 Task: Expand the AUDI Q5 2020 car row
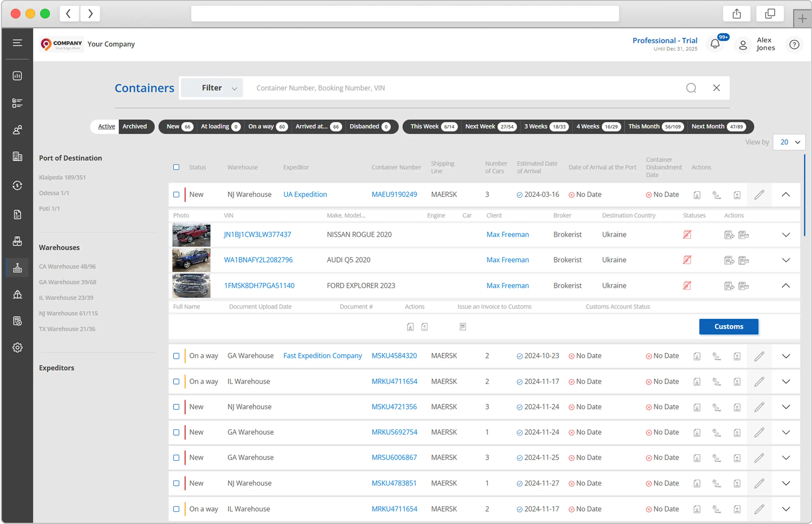(x=786, y=260)
